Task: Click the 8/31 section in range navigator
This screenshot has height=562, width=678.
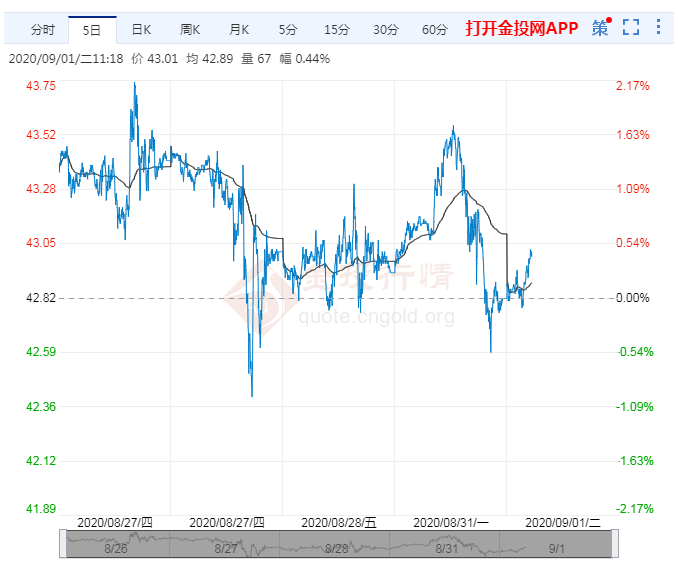Action: (447, 549)
